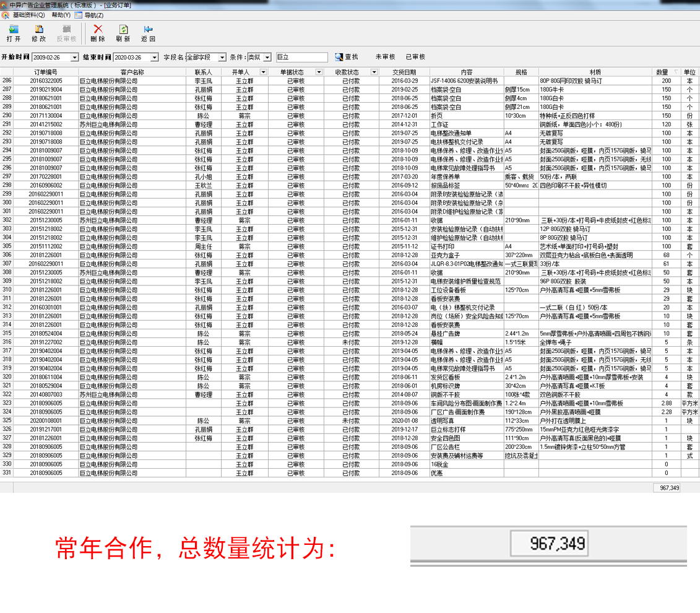Click contact 王秋兰 in row 298
The height and width of the screenshot is (613, 700).
click(204, 185)
